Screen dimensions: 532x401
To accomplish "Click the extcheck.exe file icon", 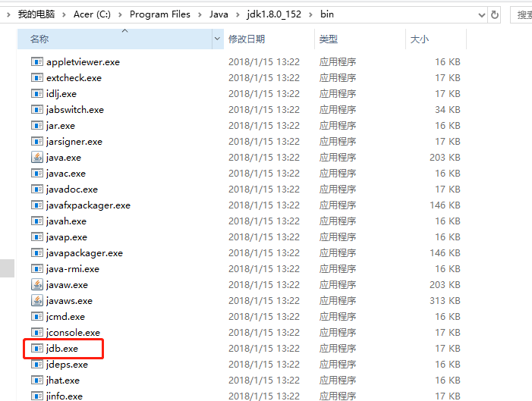I will coord(37,77).
